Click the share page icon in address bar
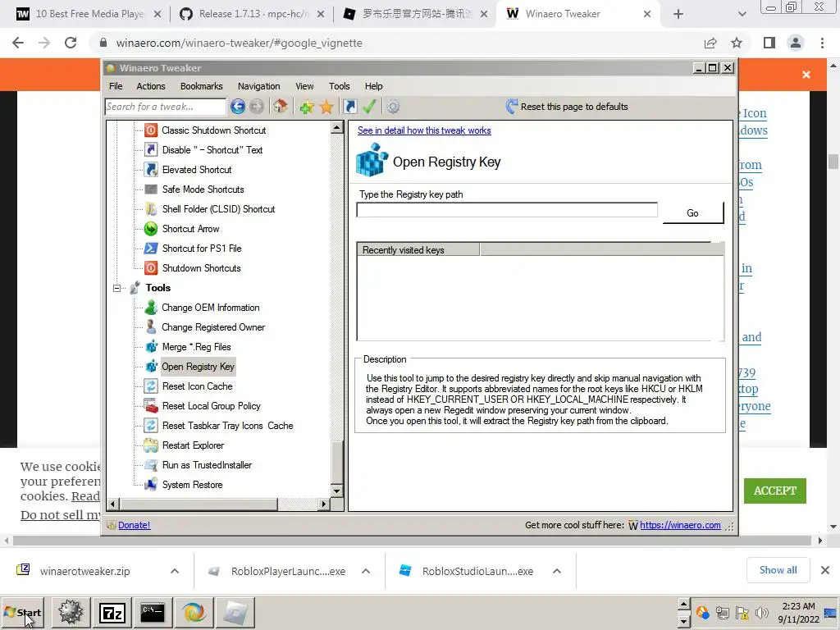This screenshot has height=630, width=840. pyautogui.click(x=710, y=43)
